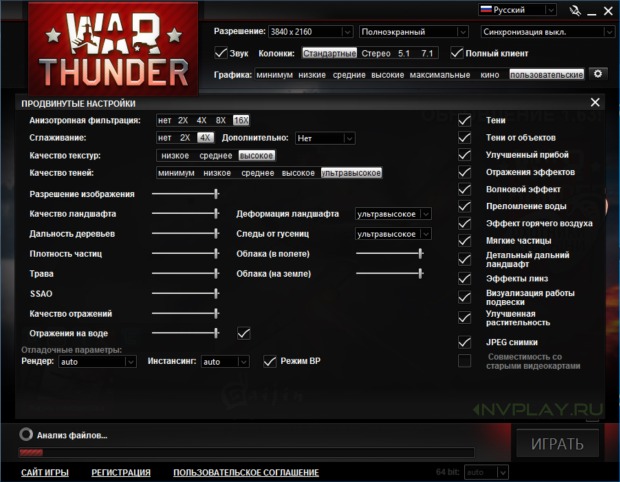This screenshot has width=620, height=482.
Task: Toggle the Звук sound checkbox
Action: coord(221,53)
